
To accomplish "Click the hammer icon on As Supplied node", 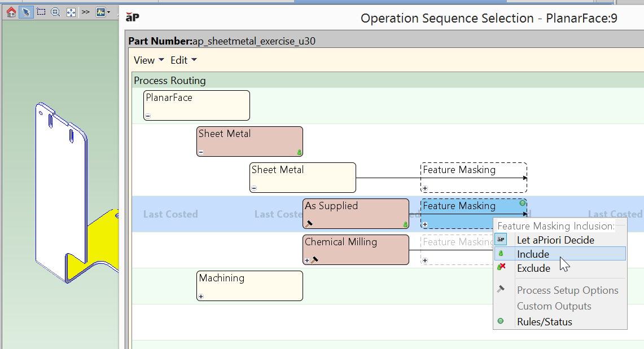I will 309,224.
